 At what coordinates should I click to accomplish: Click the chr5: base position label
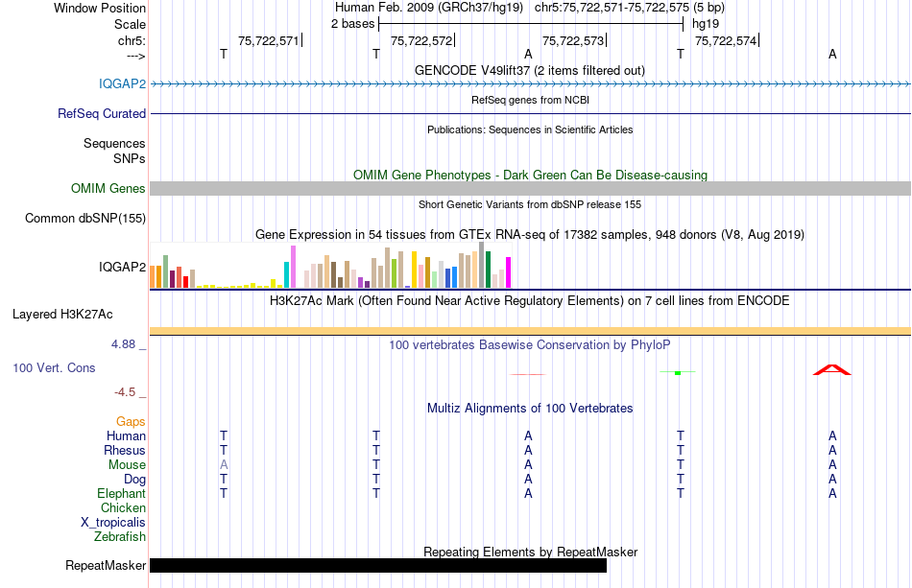click(132, 40)
